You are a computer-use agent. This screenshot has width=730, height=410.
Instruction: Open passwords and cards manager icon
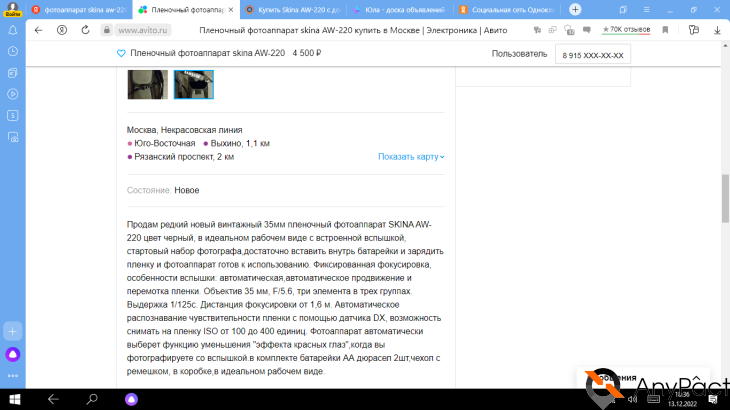[694, 30]
